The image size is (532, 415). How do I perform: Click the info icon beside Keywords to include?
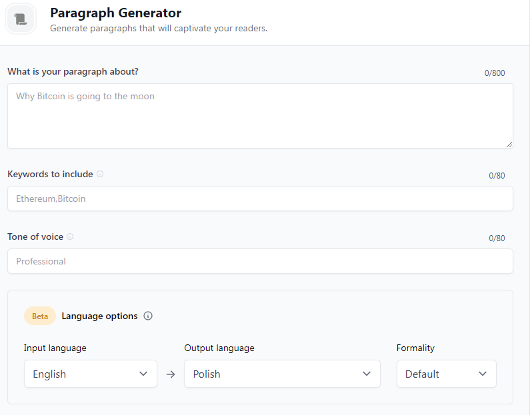(x=100, y=174)
